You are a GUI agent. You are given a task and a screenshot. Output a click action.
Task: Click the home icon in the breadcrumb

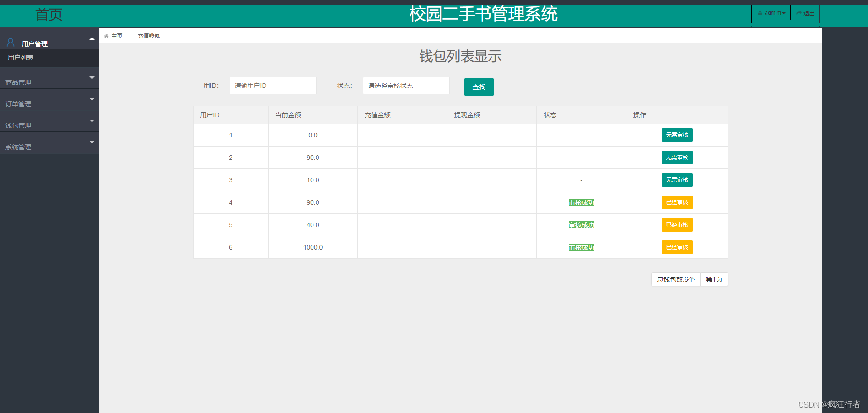coord(106,36)
